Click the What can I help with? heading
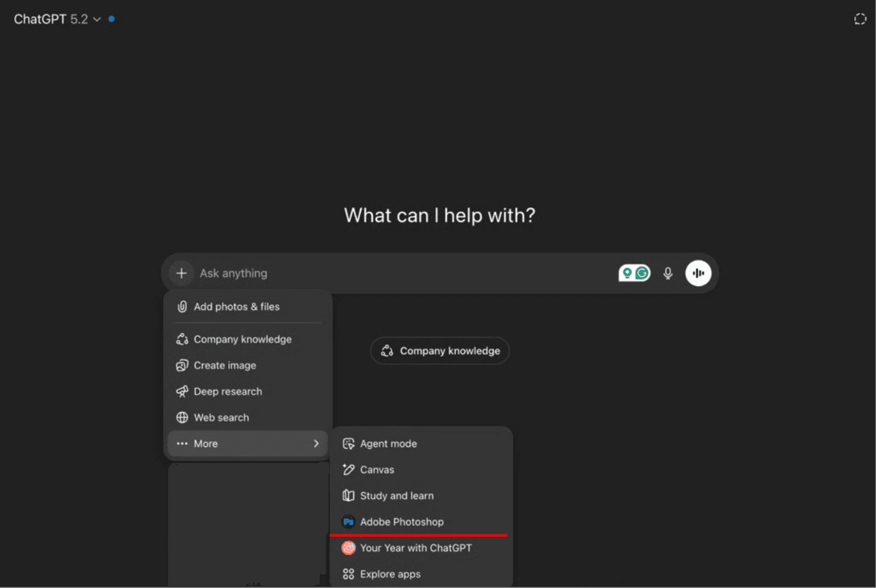The height and width of the screenshot is (588, 876). (440, 216)
